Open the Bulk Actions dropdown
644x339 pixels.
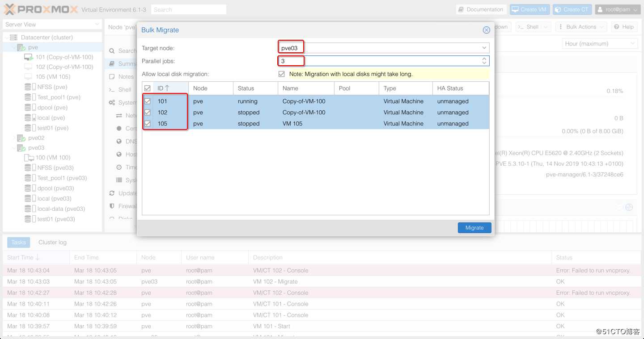581,27
